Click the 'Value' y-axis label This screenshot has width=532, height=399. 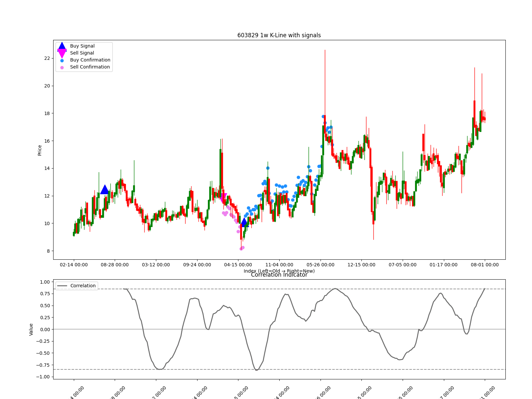(x=31, y=329)
